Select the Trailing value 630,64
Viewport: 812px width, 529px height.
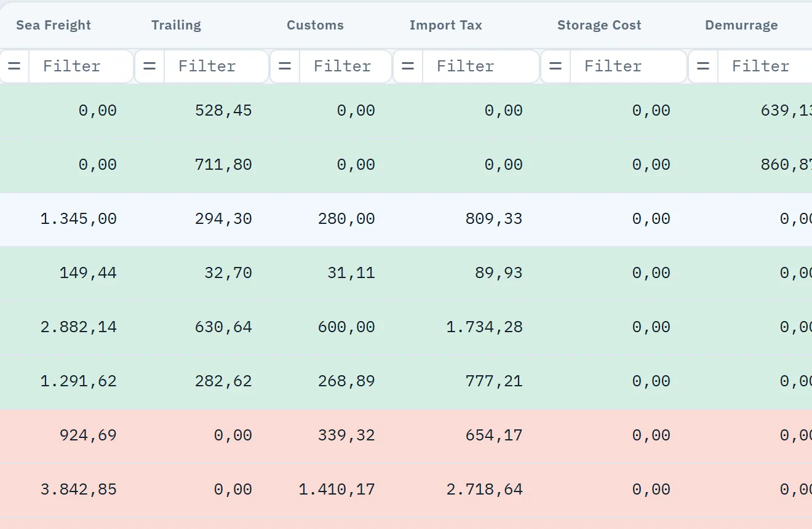click(223, 327)
